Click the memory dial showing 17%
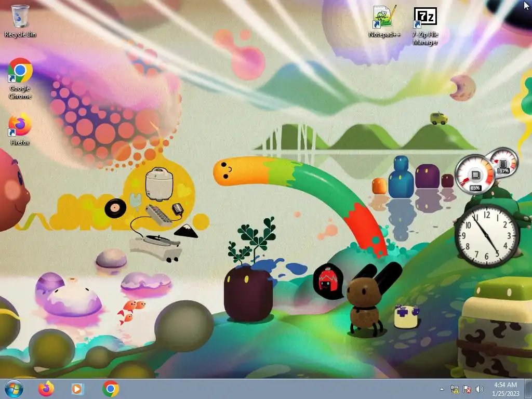This screenshot has height=399, width=532. point(503,164)
